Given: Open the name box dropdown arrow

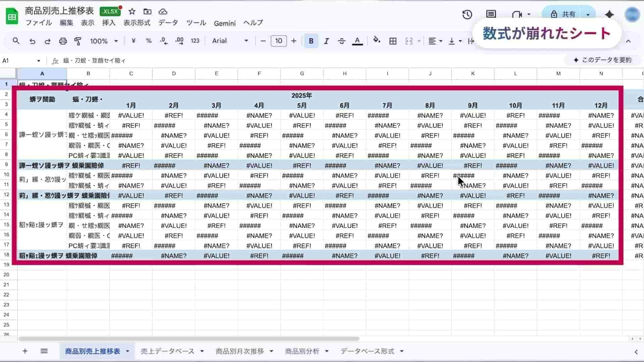Looking at the screenshot, I should 39,61.
